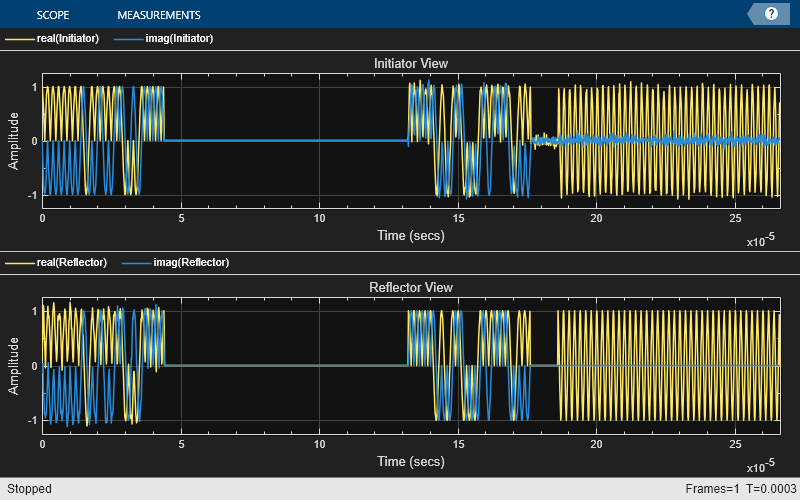Click the Initiator plot Amplitude axis label
Screen dimensions: 800x500
[13, 141]
